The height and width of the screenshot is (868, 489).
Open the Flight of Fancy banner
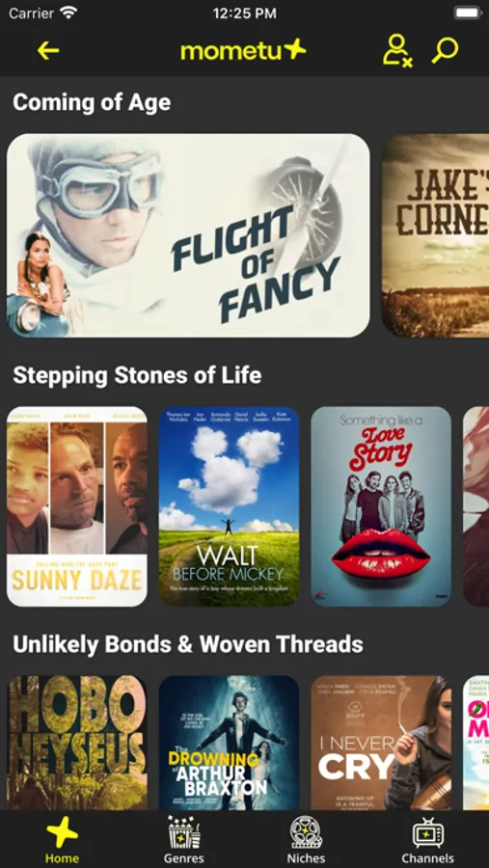point(188,235)
